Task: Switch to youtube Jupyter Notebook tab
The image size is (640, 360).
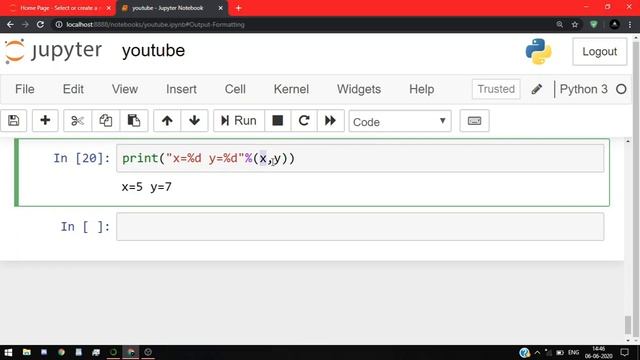Action: pyautogui.click(x=168, y=8)
